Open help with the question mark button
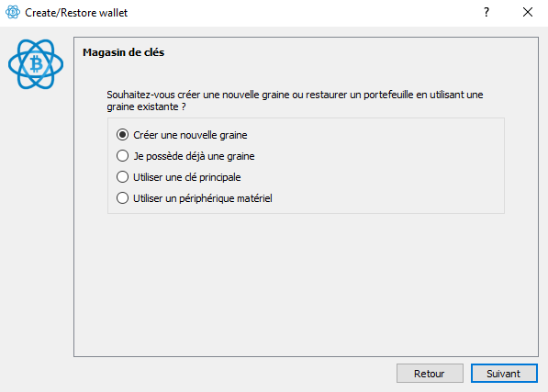The height and width of the screenshot is (392, 548). coord(486,13)
